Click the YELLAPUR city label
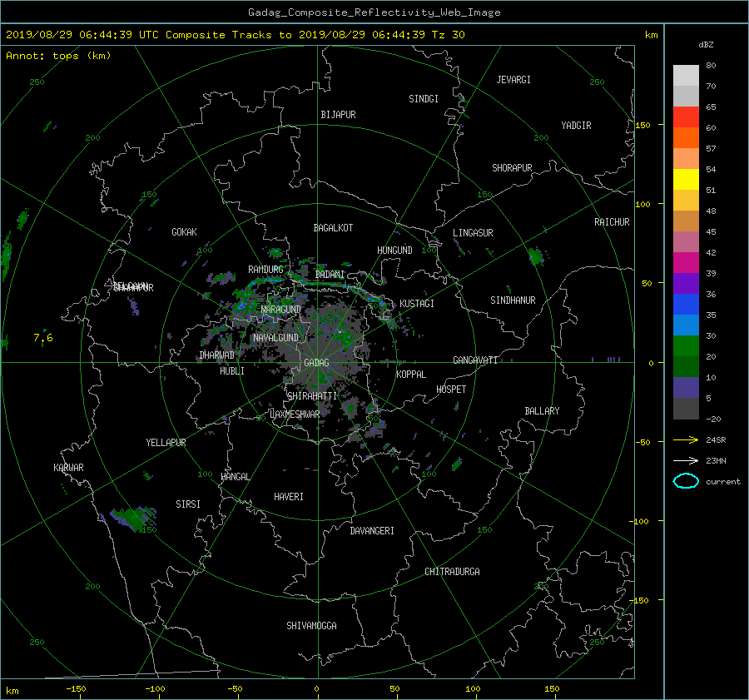The height and width of the screenshot is (700, 749). tap(166, 443)
